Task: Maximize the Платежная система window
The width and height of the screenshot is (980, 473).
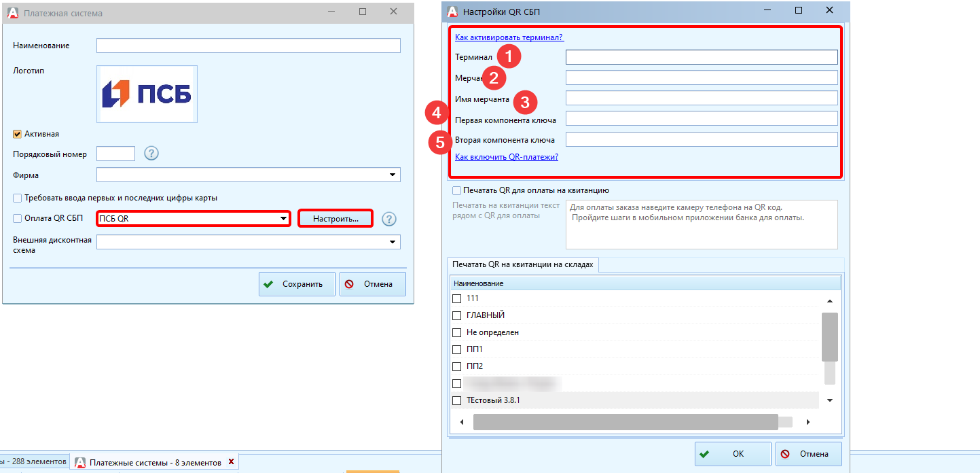Action: (x=363, y=12)
